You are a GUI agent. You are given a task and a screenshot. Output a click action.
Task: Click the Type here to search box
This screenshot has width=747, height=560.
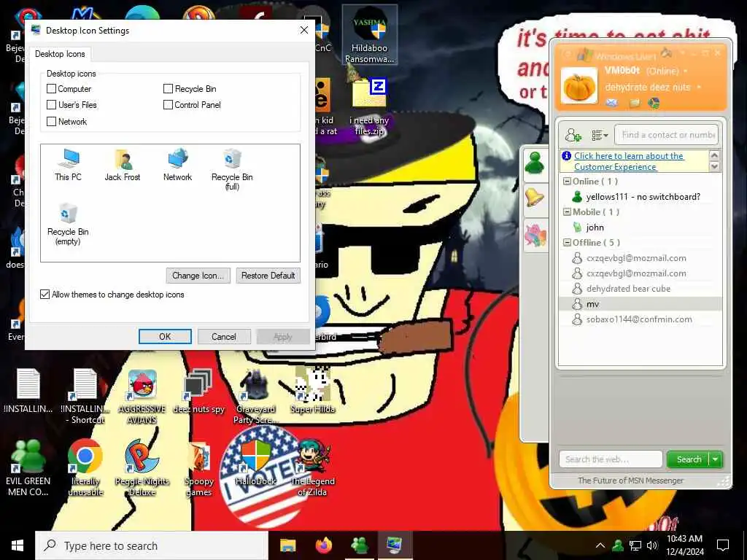[152, 545]
